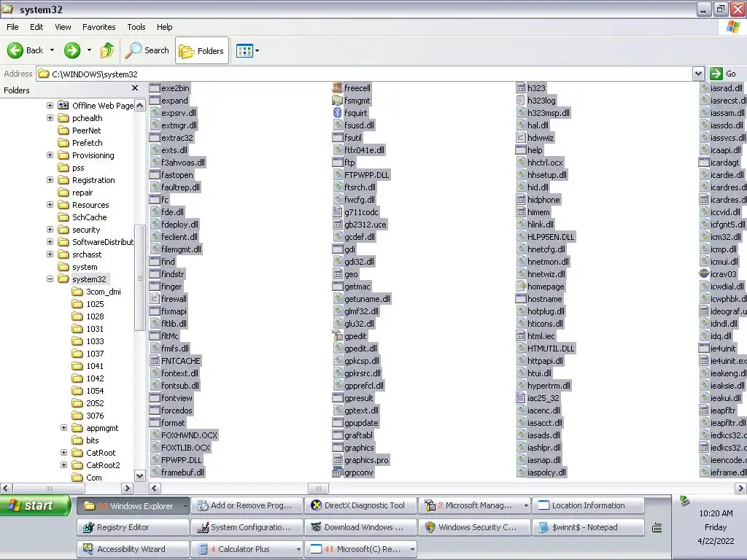The height and width of the screenshot is (560, 747).
Task: Open the Search pane
Action: click(147, 50)
